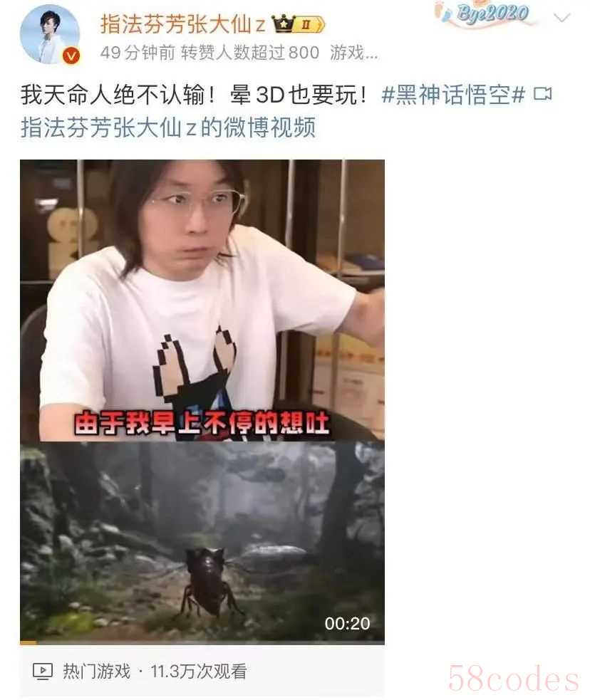This screenshot has height=700, width=590.
Task: Tap the truncated 游戏… source tag
Action: coord(353,53)
